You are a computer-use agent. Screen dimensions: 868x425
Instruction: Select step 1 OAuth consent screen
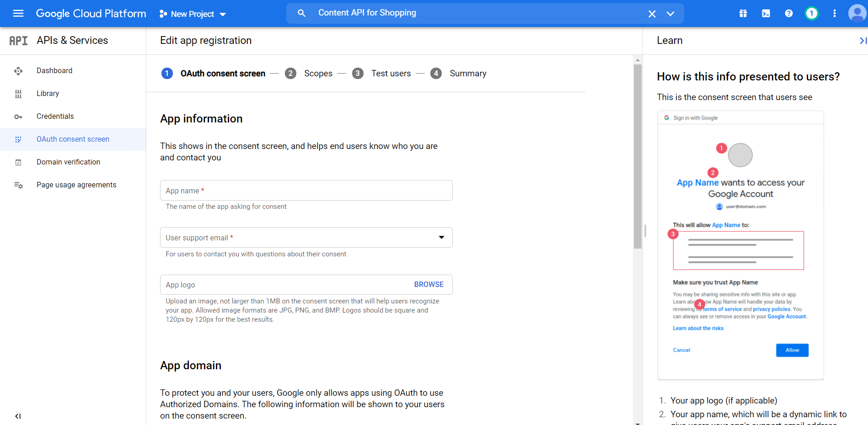click(214, 74)
